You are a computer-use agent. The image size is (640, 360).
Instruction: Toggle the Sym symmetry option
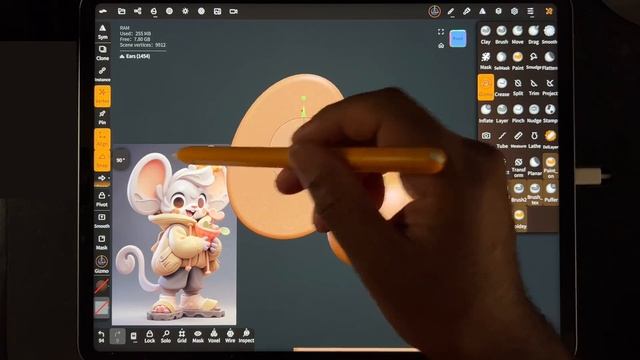tap(102, 32)
